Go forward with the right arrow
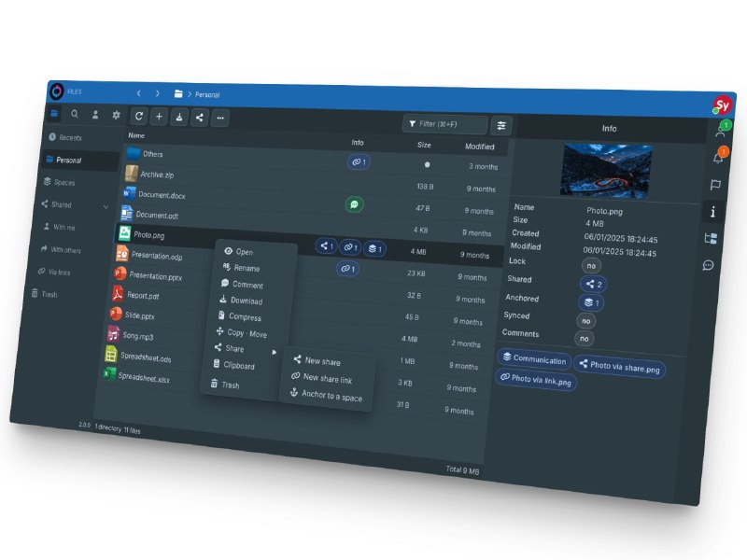Image resolution: width=747 pixels, height=560 pixels. tap(157, 94)
